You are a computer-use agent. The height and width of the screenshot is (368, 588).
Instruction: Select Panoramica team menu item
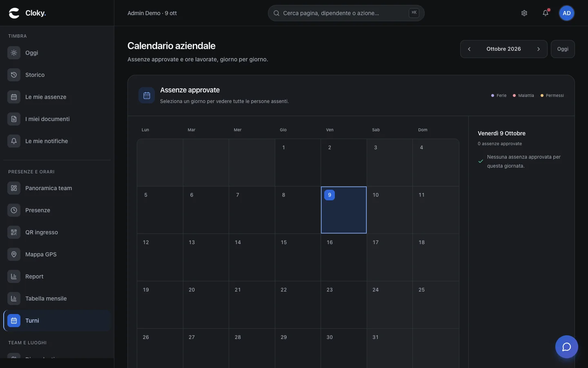point(57,188)
